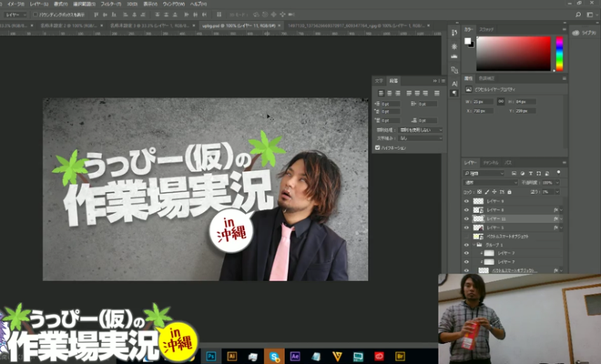Click the W width input field in properties
This screenshot has width=601, height=364.
click(x=483, y=101)
